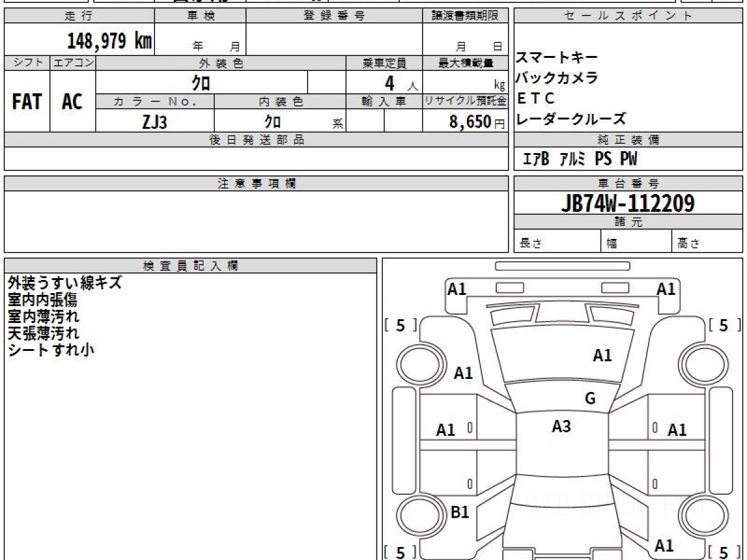Click the 輸入車 header cell
This screenshot has height=560, width=747.
coord(384,101)
